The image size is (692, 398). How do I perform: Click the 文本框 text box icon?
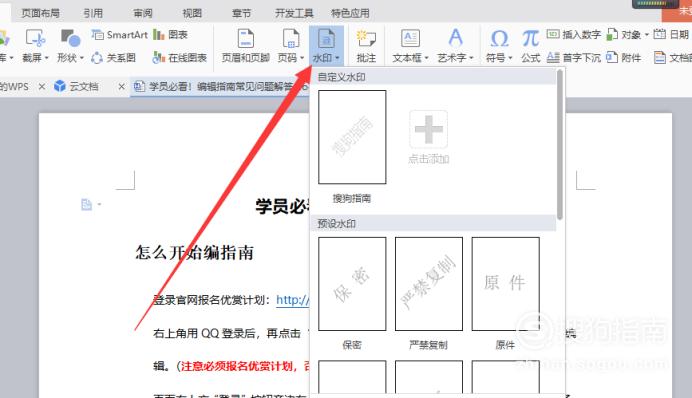point(410,39)
